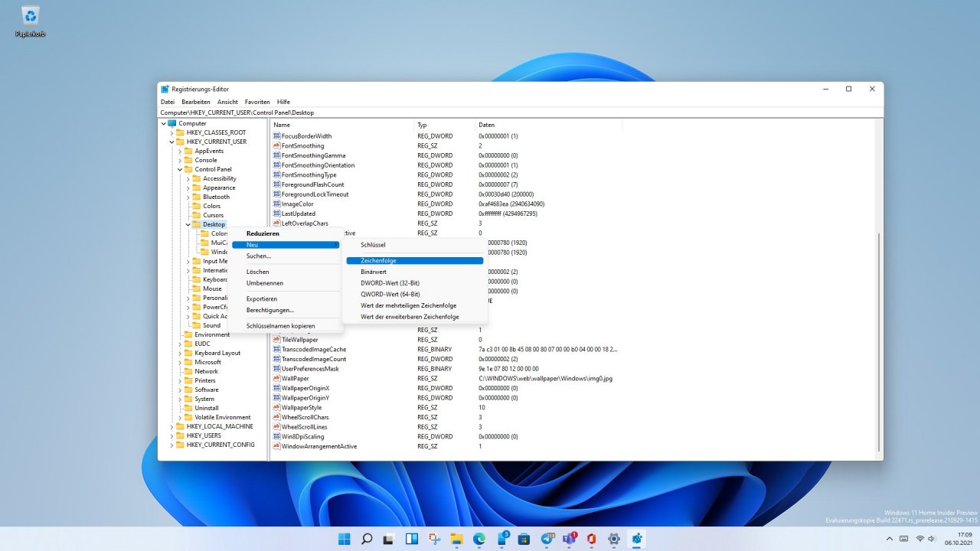Open File Explorer from the taskbar
The image size is (980, 551).
point(457,539)
